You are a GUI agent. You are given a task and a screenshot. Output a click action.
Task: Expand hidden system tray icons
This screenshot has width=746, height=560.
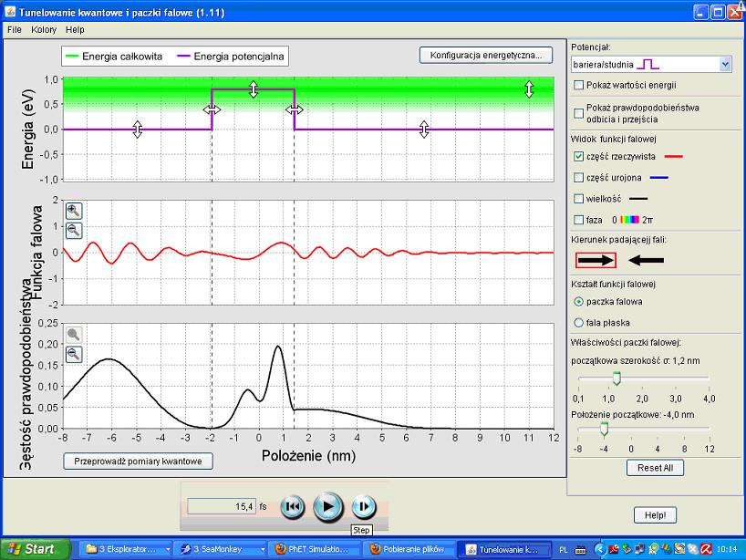(x=600, y=550)
